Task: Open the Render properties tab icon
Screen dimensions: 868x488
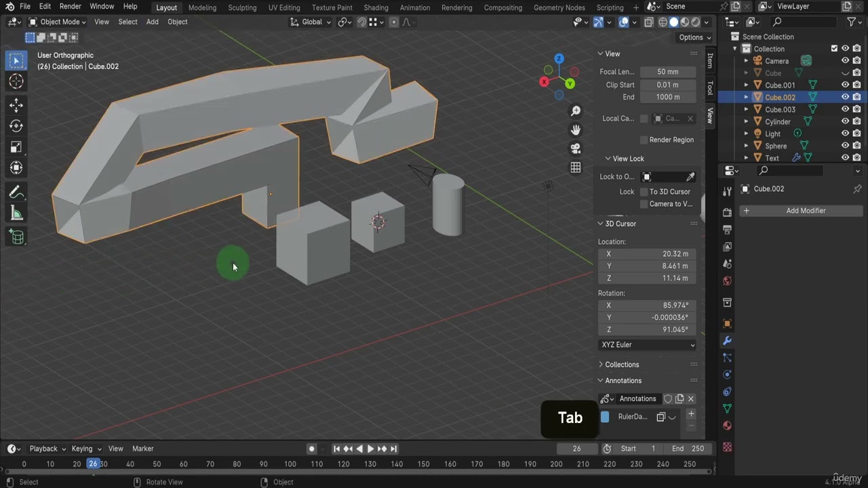Action: coord(727,213)
